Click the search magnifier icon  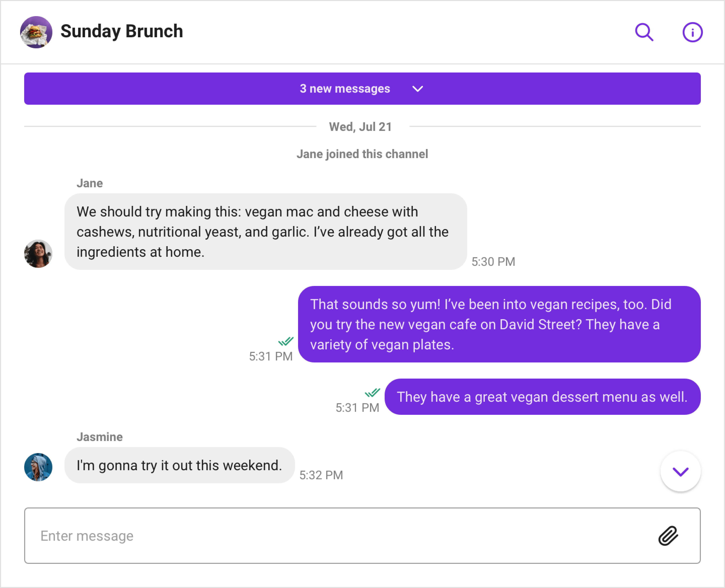point(644,32)
